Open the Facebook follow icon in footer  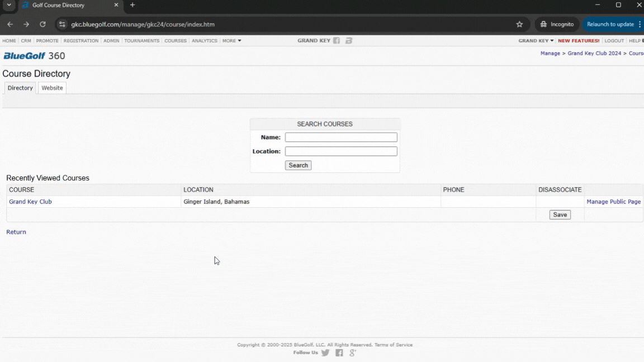(x=339, y=353)
